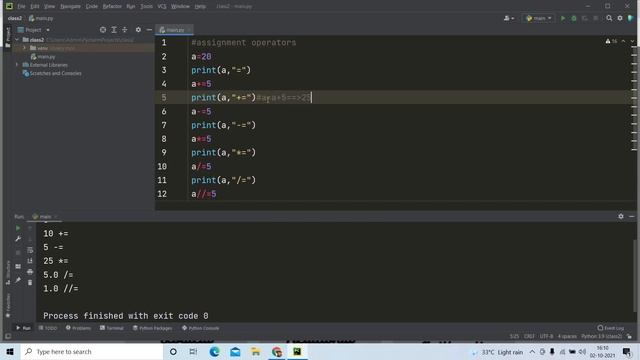Click in Windows taskbar search box
The width and height of the screenshot is (640, 360).
91,352
